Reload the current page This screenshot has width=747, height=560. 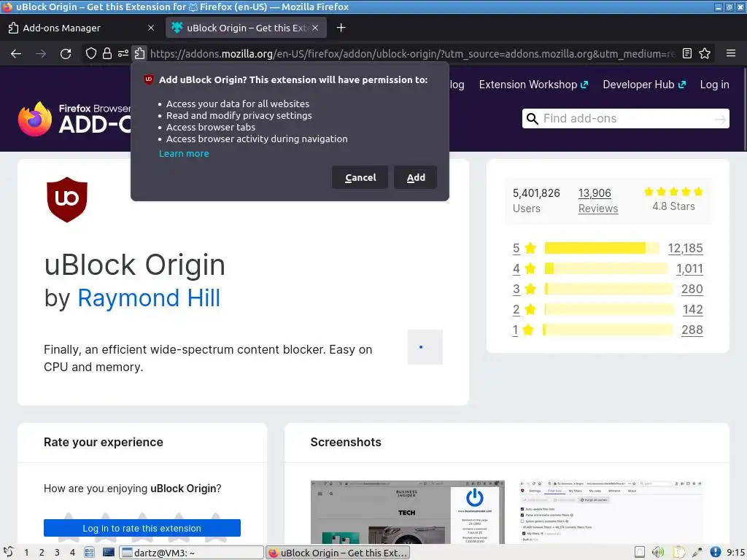point(66,54)
